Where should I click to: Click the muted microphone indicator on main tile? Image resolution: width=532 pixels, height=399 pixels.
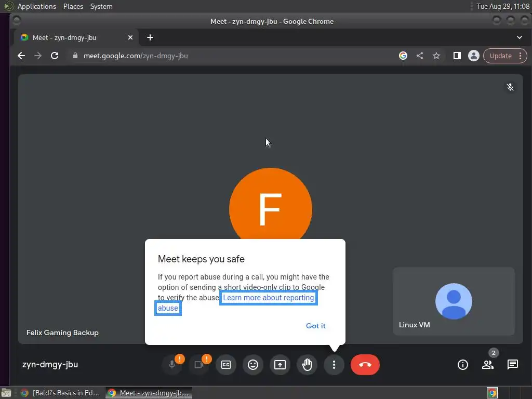pyautogui.click(x=510, y=87)
